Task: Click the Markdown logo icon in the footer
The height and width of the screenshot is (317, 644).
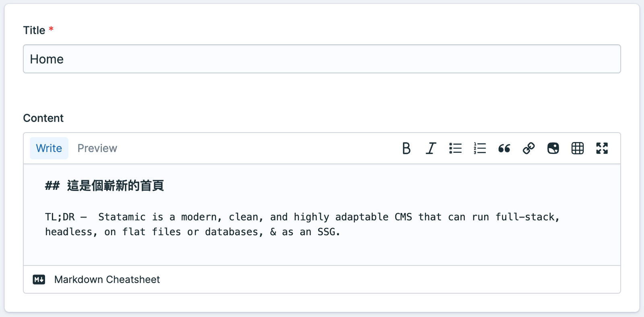Action: click(39, 280)
